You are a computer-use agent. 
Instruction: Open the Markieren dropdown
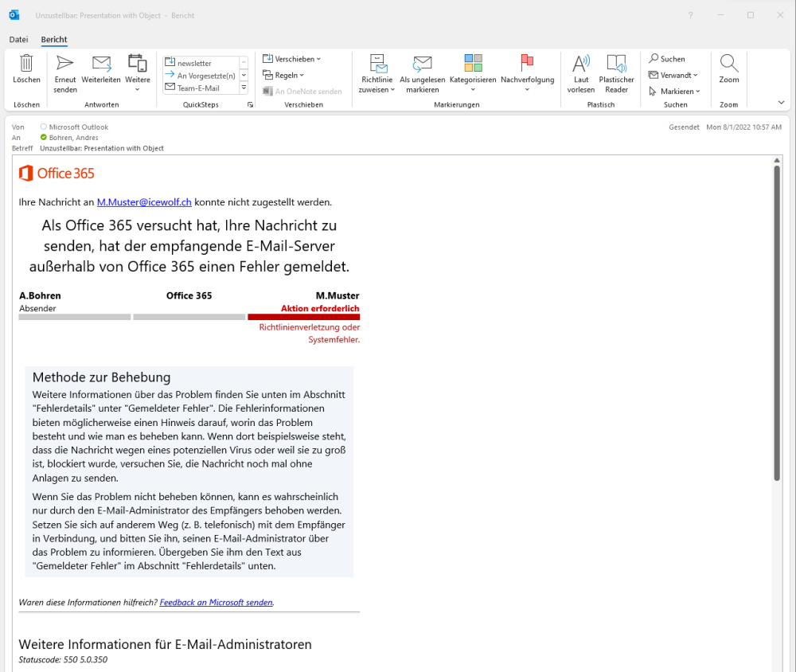(674, 92)
